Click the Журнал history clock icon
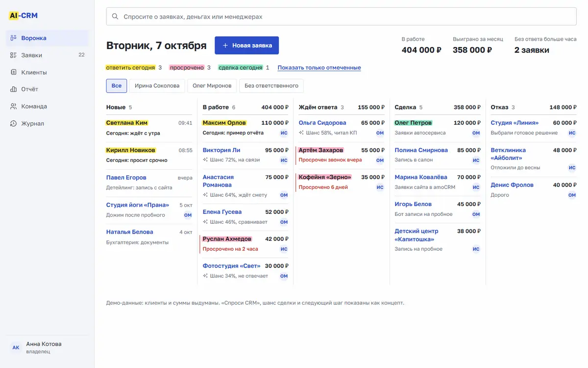588x368 pixels. click(x=14, y=124)
